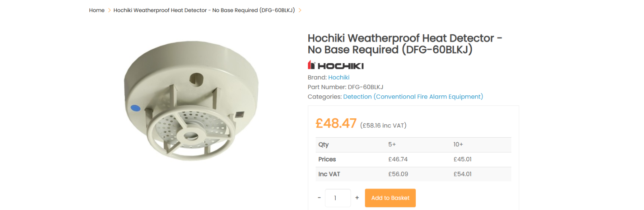The height and width of the screenshot is (210, 644).
Task: Open the Home breadcrumb link
Action: (x=97, y=10)
